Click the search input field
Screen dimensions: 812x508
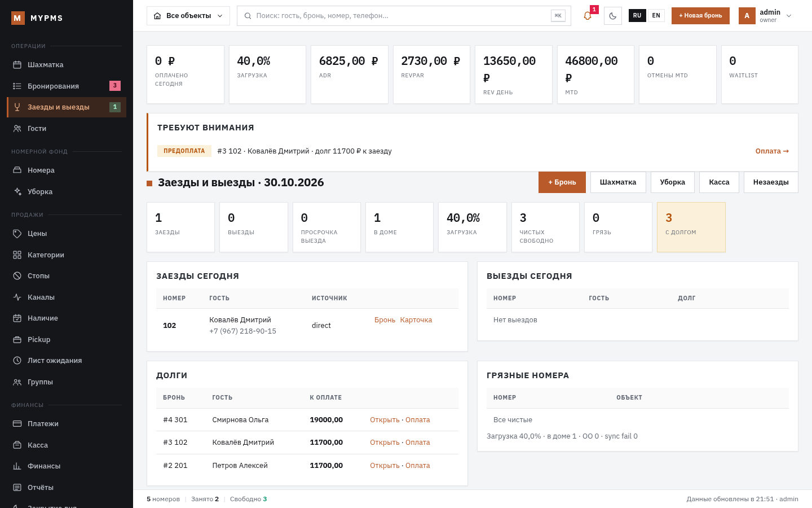pos(404,16)
